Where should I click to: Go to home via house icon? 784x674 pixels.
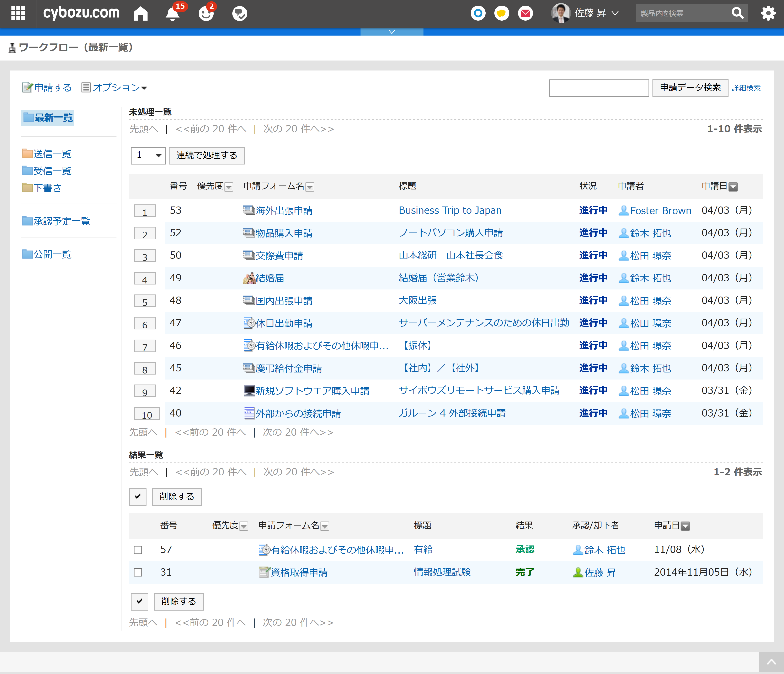point(140,14)
